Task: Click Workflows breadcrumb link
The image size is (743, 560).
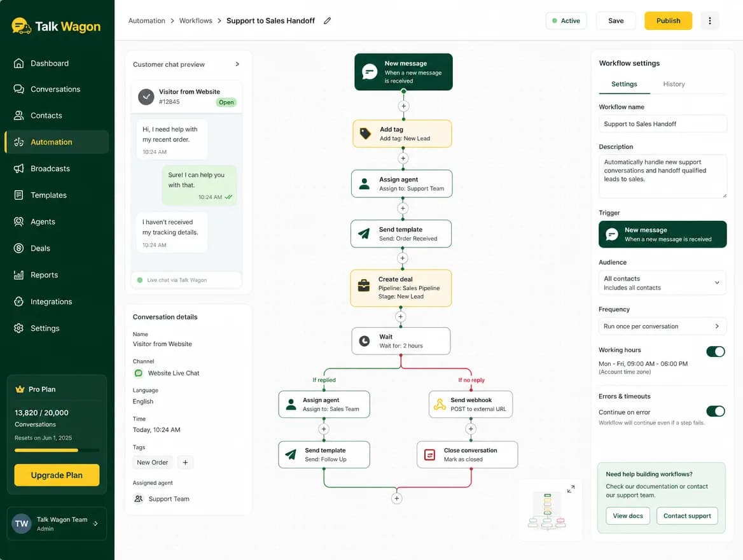Action: [196, 21]
